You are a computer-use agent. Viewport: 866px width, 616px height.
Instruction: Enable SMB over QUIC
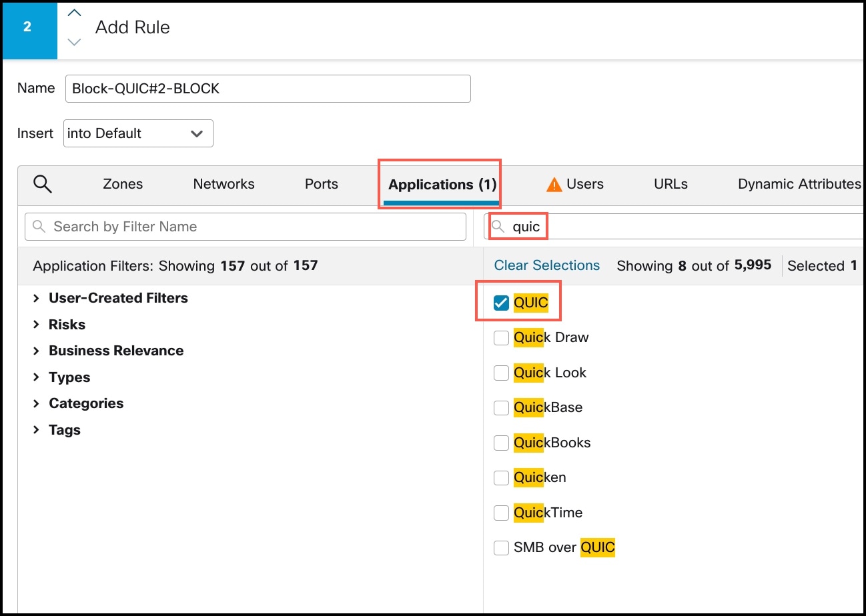[x=501, y=547]
